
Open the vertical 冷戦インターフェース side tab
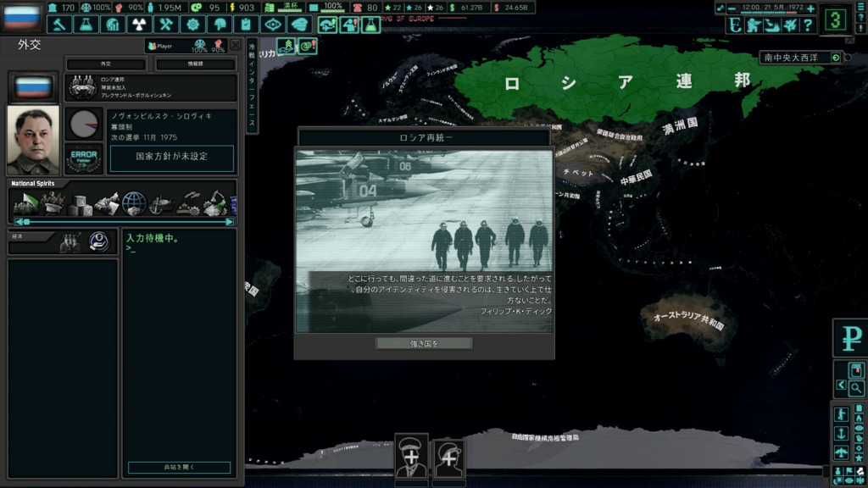coord(252,86)
